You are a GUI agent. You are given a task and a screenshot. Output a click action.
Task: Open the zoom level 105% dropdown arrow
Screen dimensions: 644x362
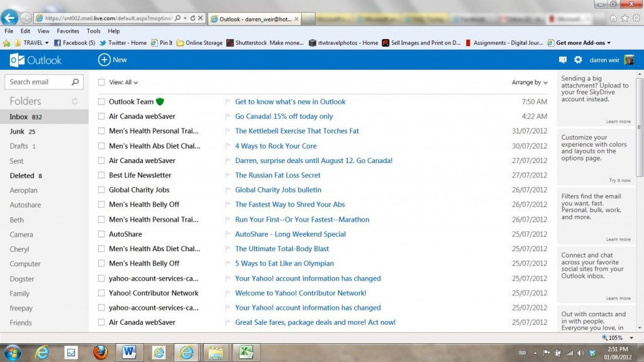[631, 337]
